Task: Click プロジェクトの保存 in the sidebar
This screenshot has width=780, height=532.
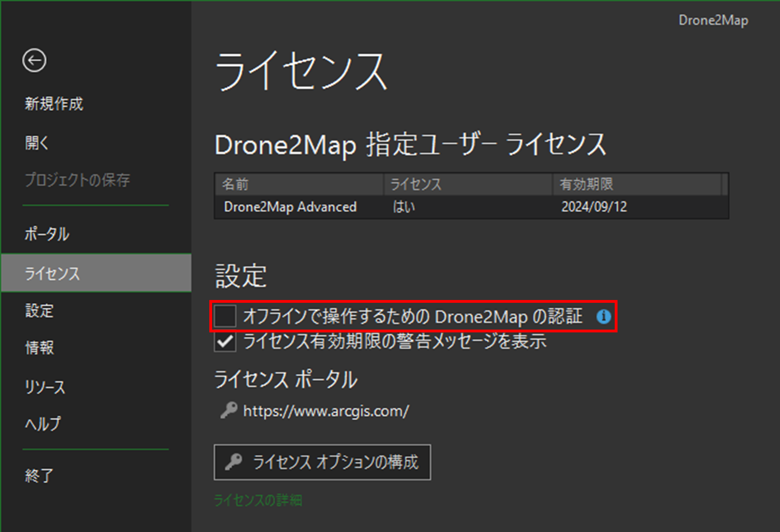Action: (x=78, y=180)
